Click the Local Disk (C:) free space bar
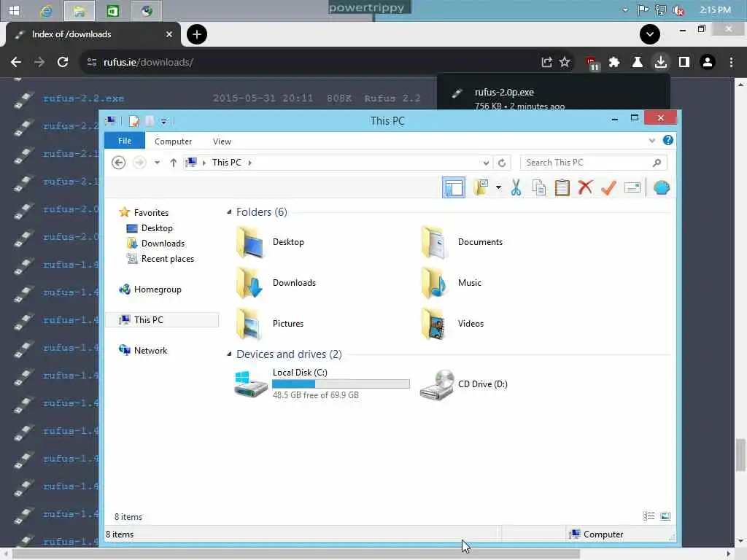 pyautogui.click(x=341, y=384)
